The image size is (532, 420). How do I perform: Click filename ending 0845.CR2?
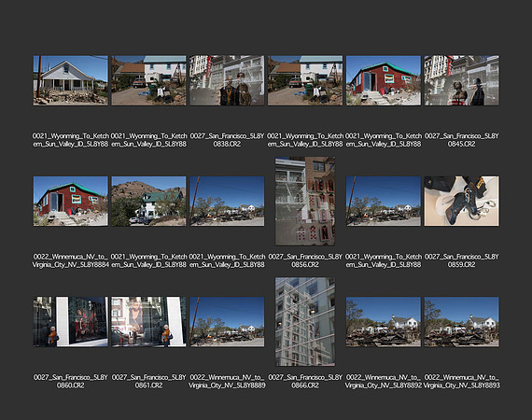(461, 140)
